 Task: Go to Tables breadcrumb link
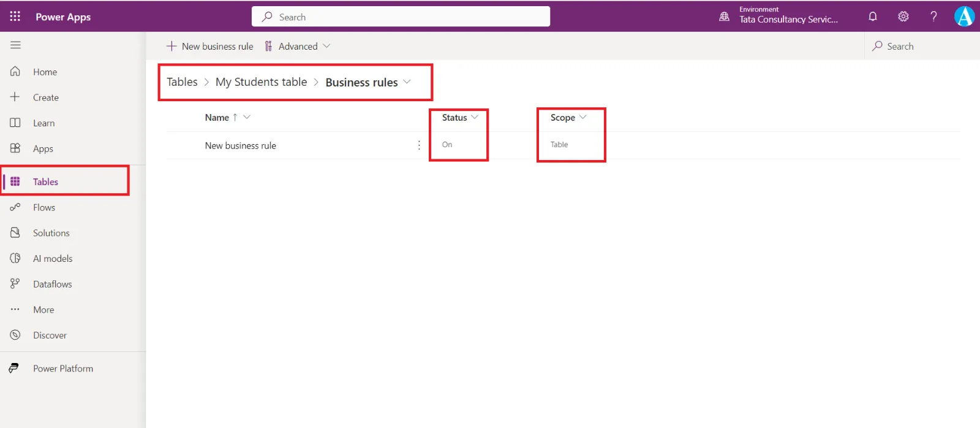pyautogui.click(x=182, y=82)
